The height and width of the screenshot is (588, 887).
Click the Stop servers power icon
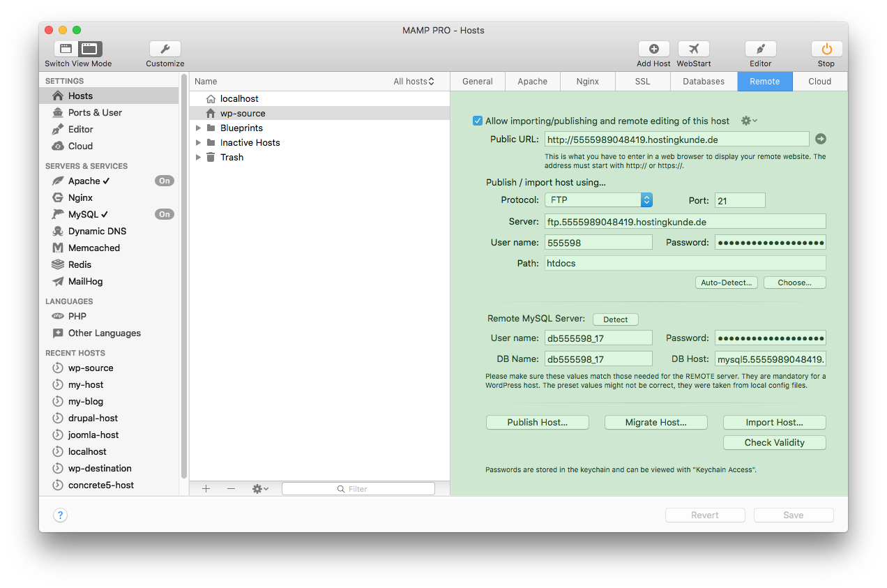(826, 49)
